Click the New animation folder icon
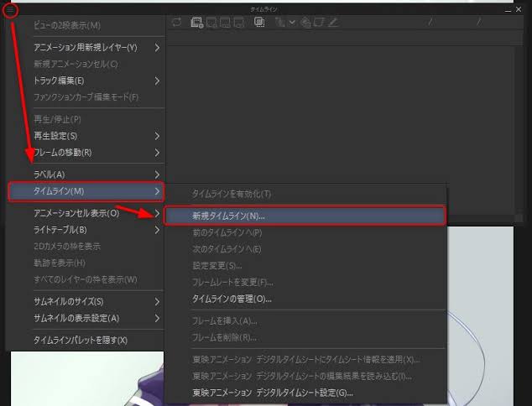This screenshot has height=406, width=532. tap(196, 23)
